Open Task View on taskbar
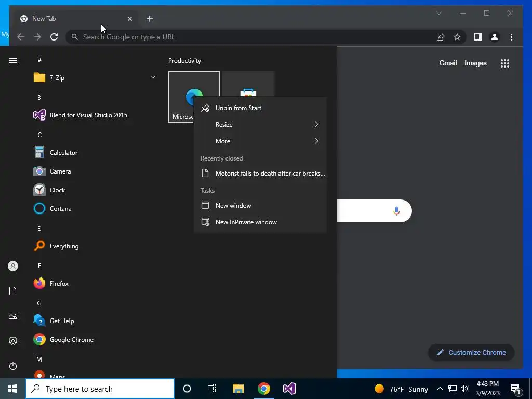 [x=212, y=389]
